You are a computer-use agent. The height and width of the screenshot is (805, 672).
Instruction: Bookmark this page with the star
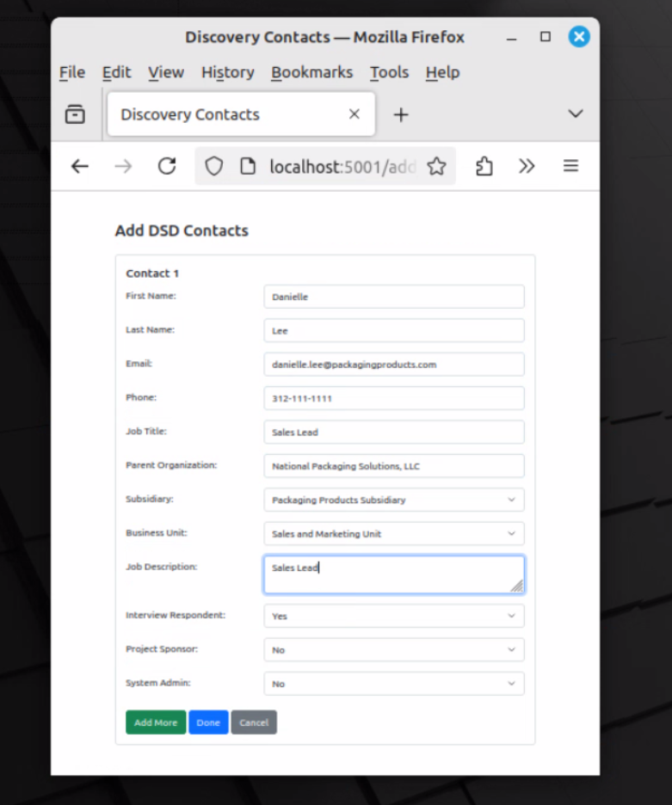(437, 166)
